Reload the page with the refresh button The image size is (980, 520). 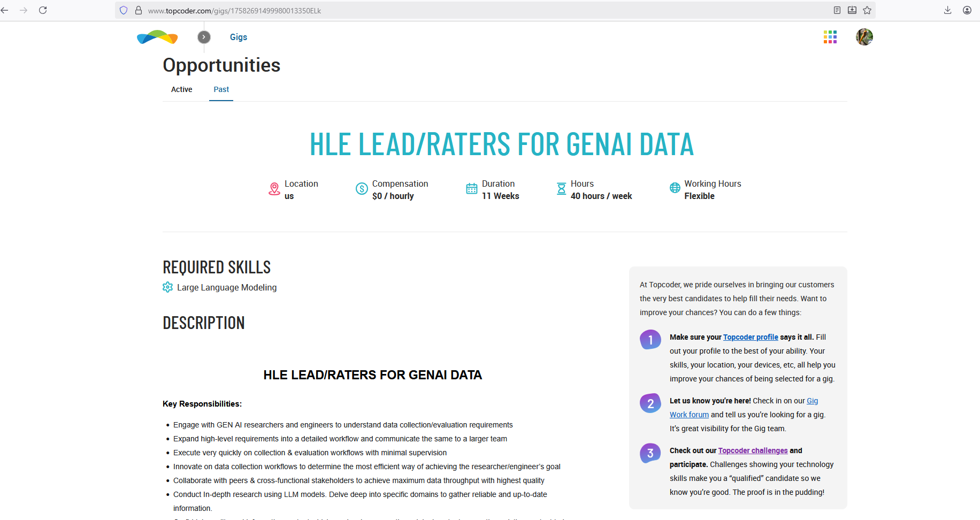tap(43, 10)
